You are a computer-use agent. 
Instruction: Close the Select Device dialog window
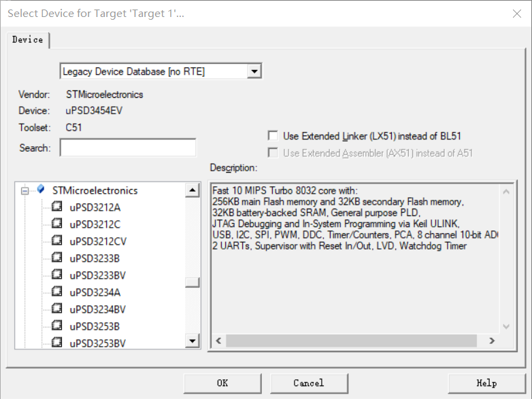coord(517,14)
